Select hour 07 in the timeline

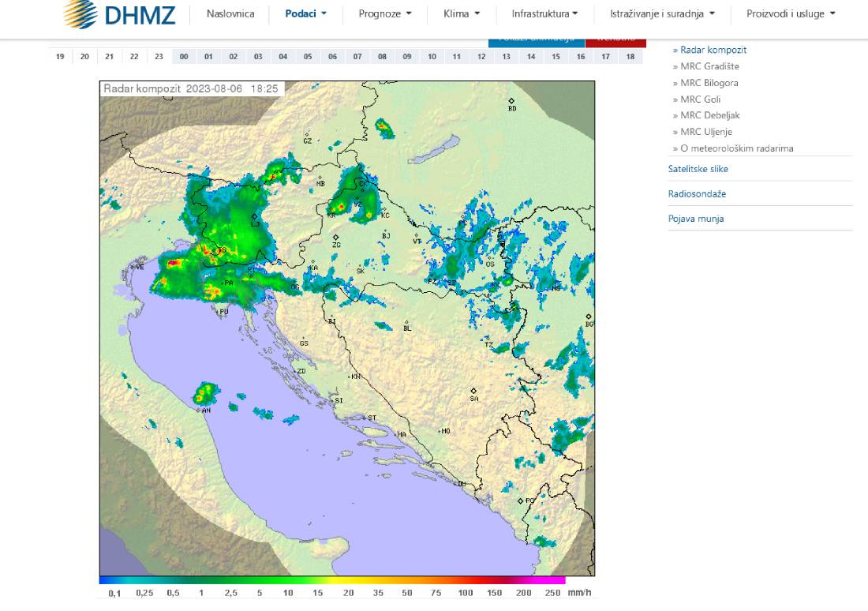[357, 57]
